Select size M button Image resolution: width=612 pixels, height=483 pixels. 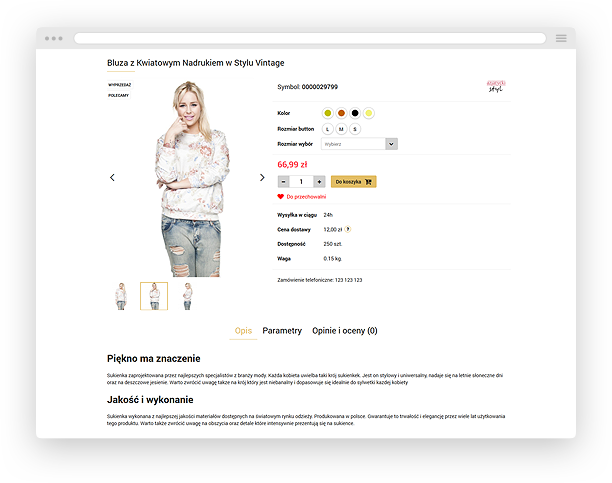click(341, 129)
